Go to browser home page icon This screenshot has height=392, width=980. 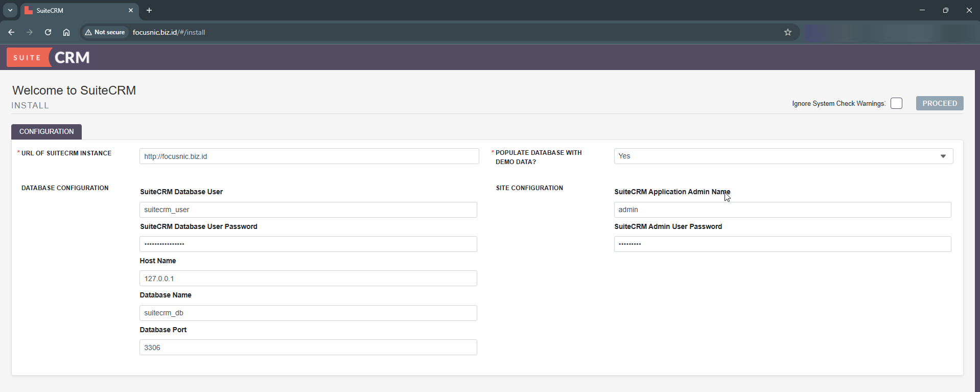tap(66, 32)
